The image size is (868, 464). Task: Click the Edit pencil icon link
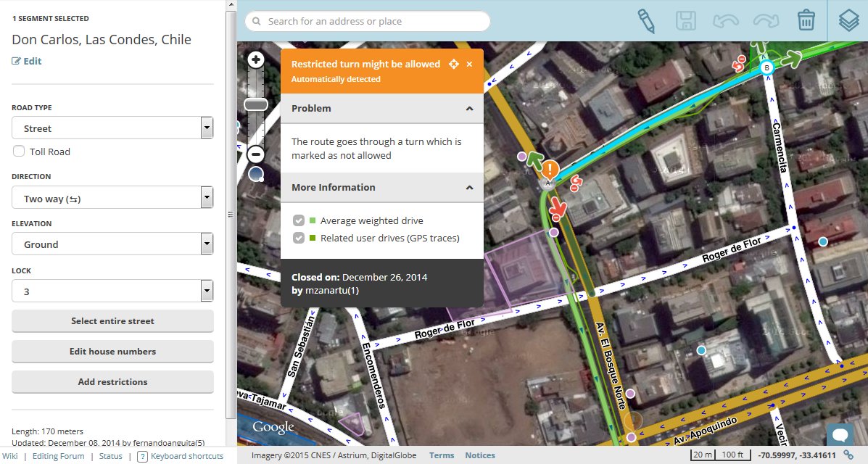click(x=27, y=62)
